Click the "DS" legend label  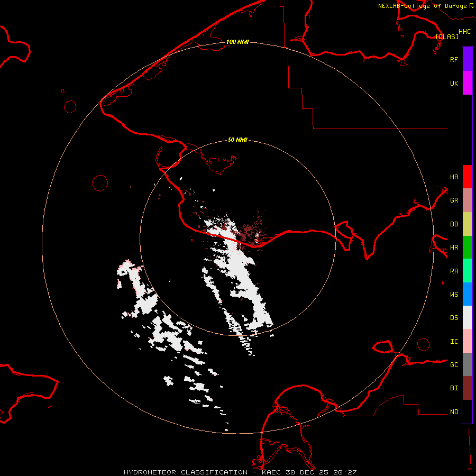pos(454,317)
